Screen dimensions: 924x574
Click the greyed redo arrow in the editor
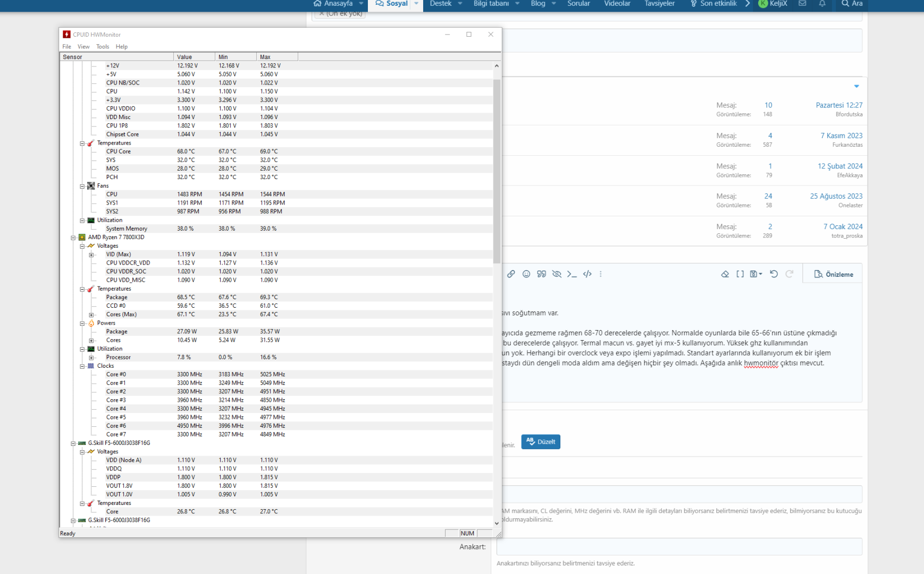[789, 274]
